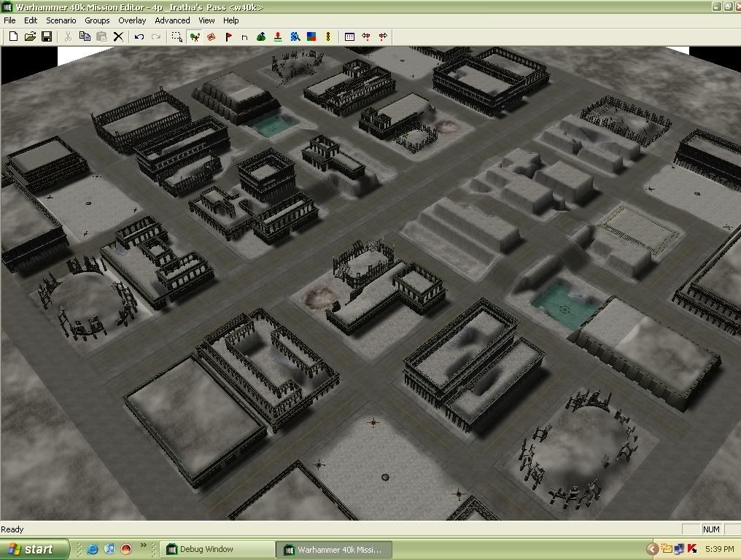The height and width of the screenshot is (560, 741).
Task: Expand the Quick Launch overflow chevron
Action: (143, 546)
